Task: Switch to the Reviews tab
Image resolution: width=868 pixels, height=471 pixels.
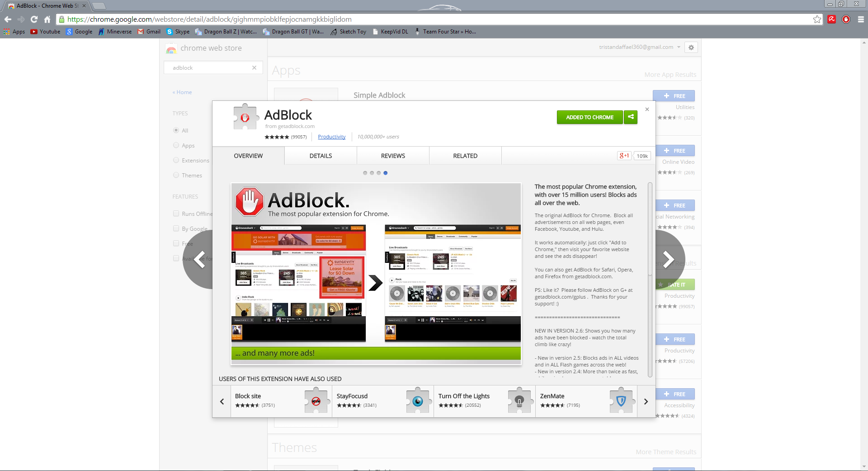Action: click(393, 156)
